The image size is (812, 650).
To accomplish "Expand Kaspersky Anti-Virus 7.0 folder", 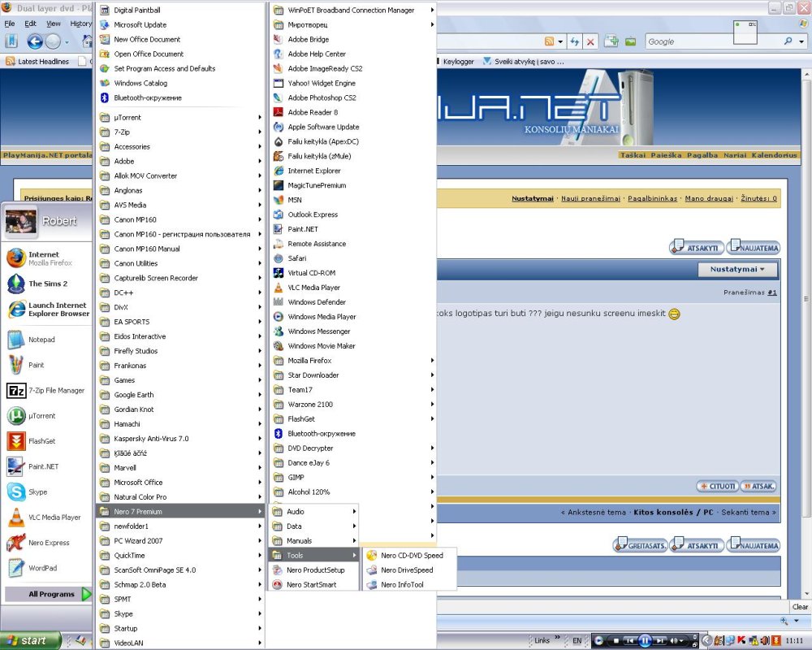I will point(180,439).
